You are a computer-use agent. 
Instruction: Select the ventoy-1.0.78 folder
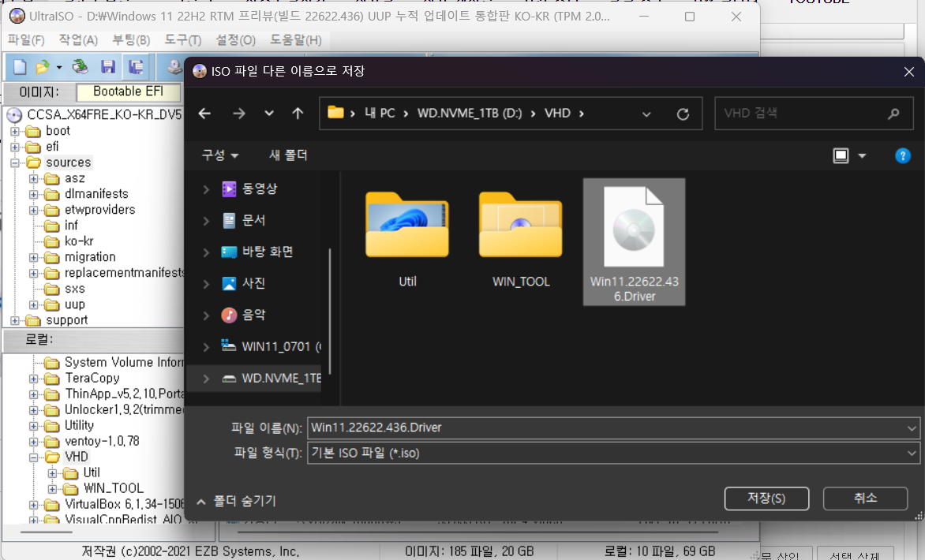click(x=102, y=441)
